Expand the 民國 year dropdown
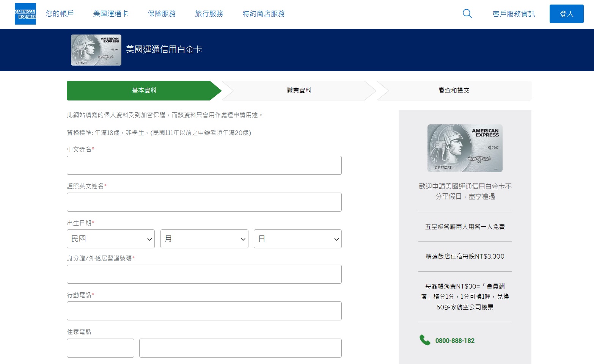The image size is (594, 364). [x=111, y=239]
